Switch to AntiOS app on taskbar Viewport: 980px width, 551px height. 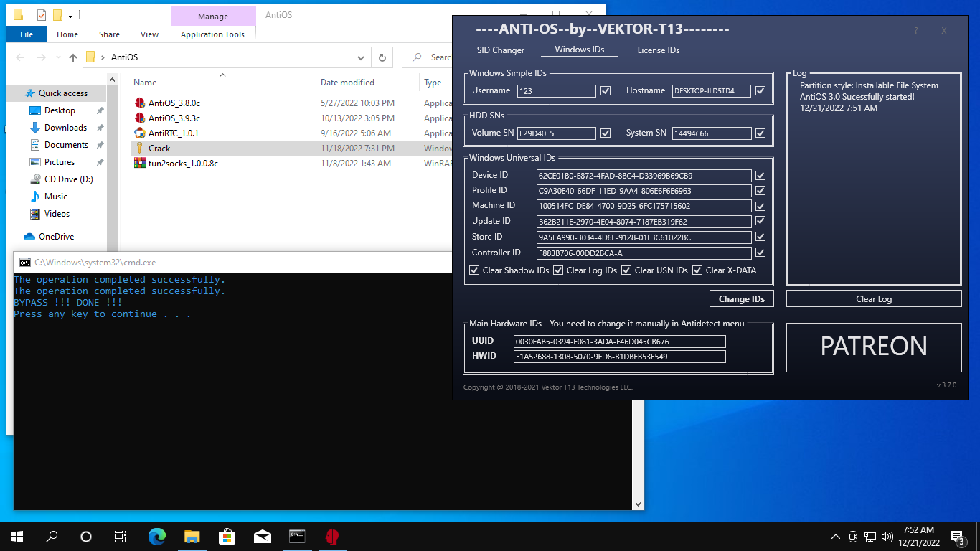point(331,536)
